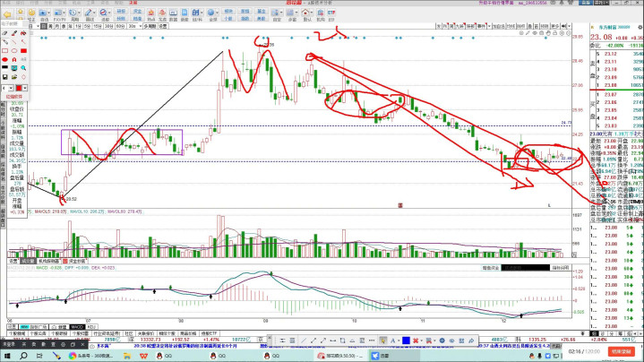Click the 多周期 button
This screenshot has height=362, width=644.
click(x=150, y=26)
